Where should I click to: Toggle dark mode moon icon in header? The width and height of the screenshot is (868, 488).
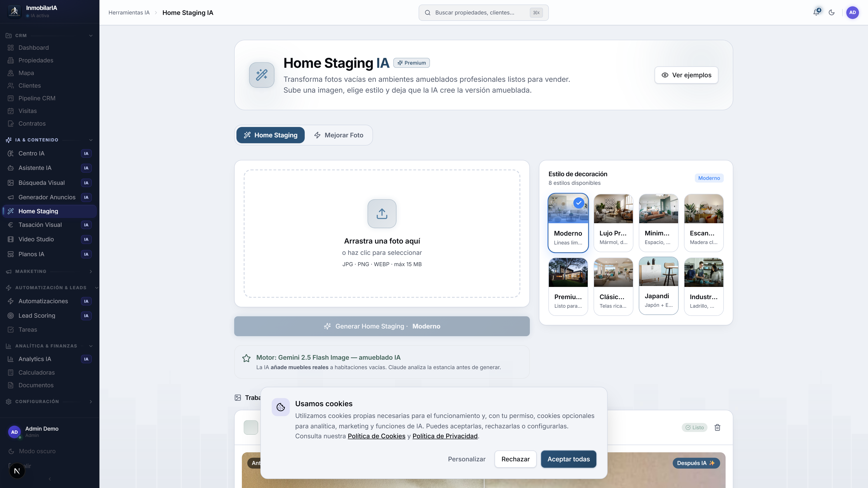click(x=832, y=12)
